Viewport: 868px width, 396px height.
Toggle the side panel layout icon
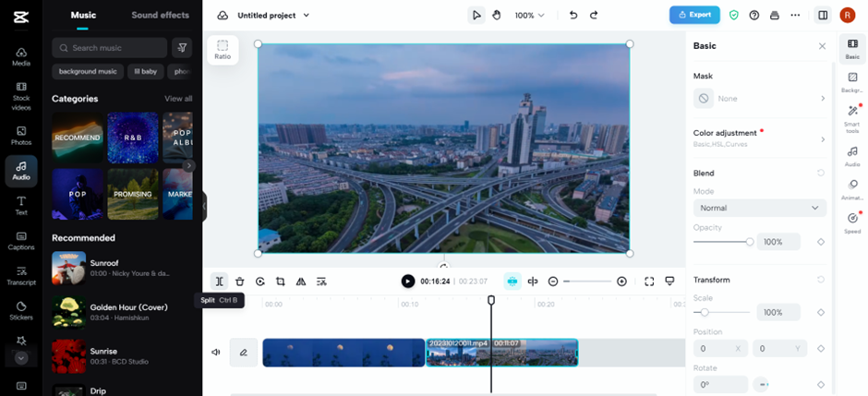[823, 16]
